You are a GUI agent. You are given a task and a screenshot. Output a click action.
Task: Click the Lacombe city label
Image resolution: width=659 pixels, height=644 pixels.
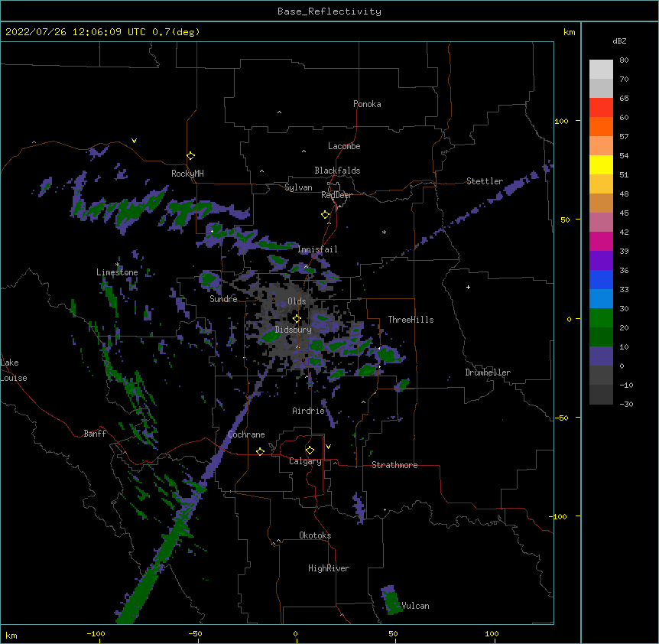tap(344, 146)
